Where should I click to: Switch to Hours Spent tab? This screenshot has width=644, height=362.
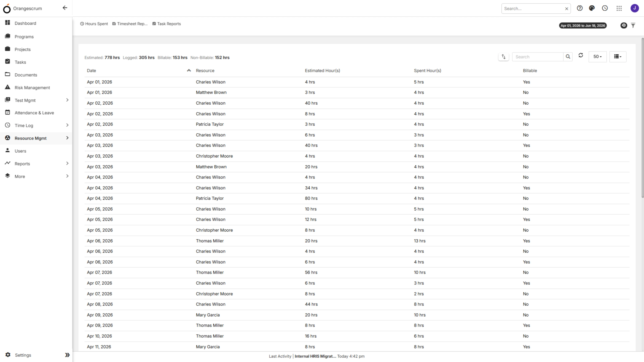tap(94, 24)
